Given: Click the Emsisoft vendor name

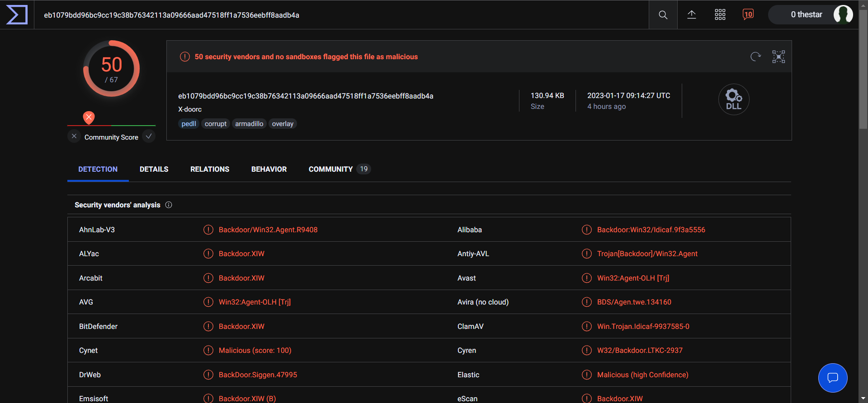Looking at the screenshot, I should click(x=94, y=398).
